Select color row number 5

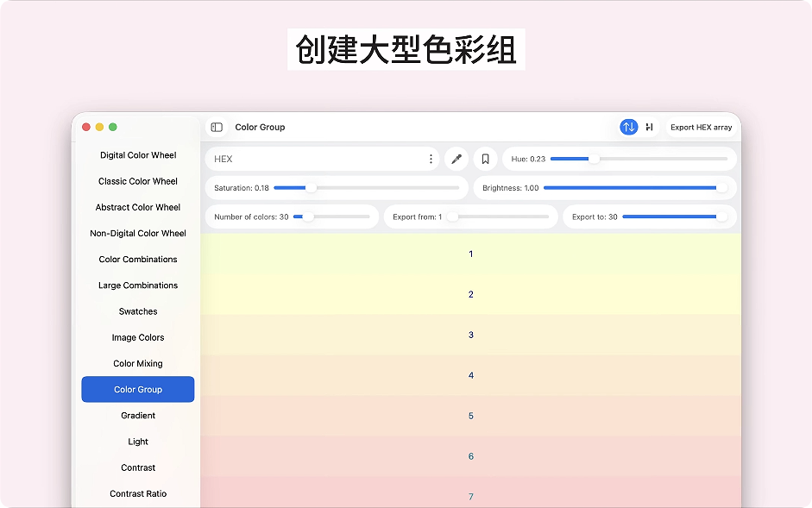[x=470, y=416]
